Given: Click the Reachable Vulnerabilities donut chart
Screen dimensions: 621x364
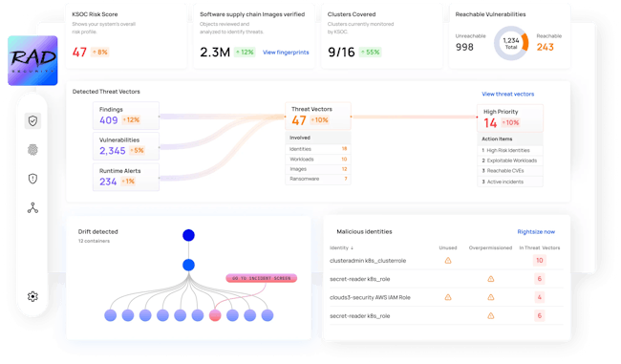Looking at the screenshot, I should (511, 43).
